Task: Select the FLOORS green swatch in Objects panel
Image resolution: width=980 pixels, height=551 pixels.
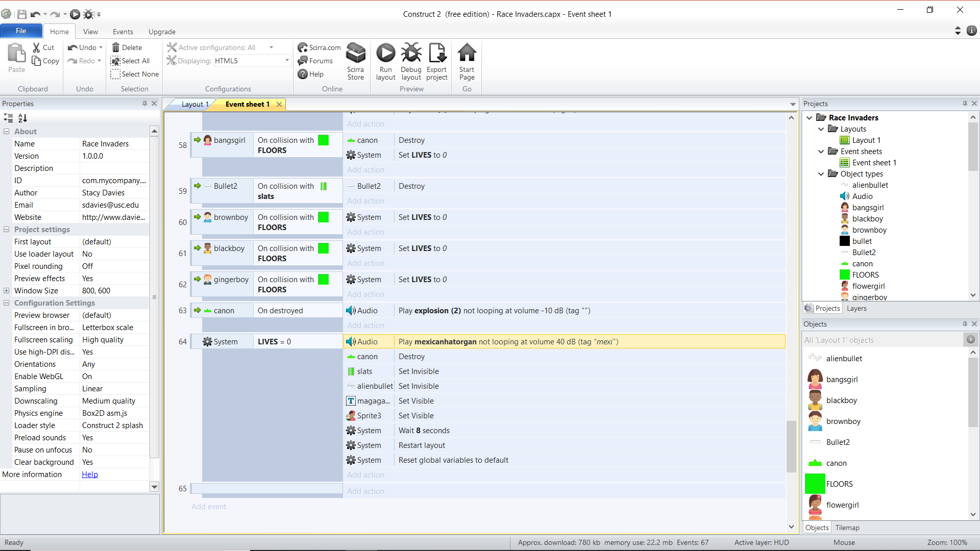Action: pos(815,484)
